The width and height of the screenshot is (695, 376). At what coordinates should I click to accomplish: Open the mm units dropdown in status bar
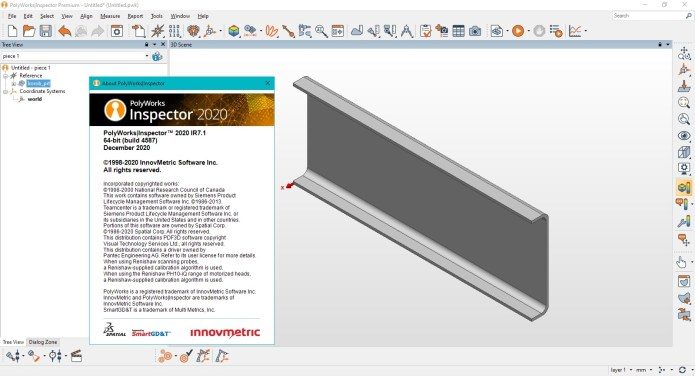tap(651, 369)
